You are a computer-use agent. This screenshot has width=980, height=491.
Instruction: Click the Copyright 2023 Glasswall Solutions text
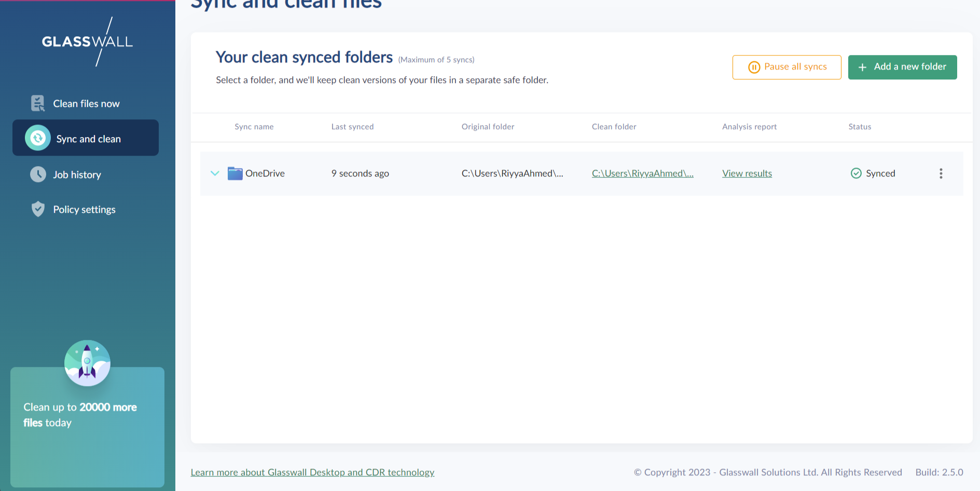pyautogui.click(x=768, y=472)
